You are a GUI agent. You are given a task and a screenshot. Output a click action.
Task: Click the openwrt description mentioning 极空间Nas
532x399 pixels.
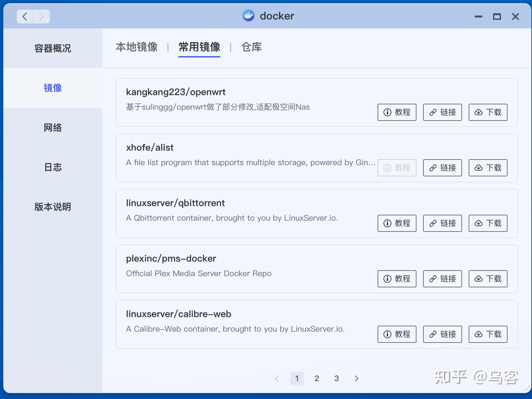(218, 107)
